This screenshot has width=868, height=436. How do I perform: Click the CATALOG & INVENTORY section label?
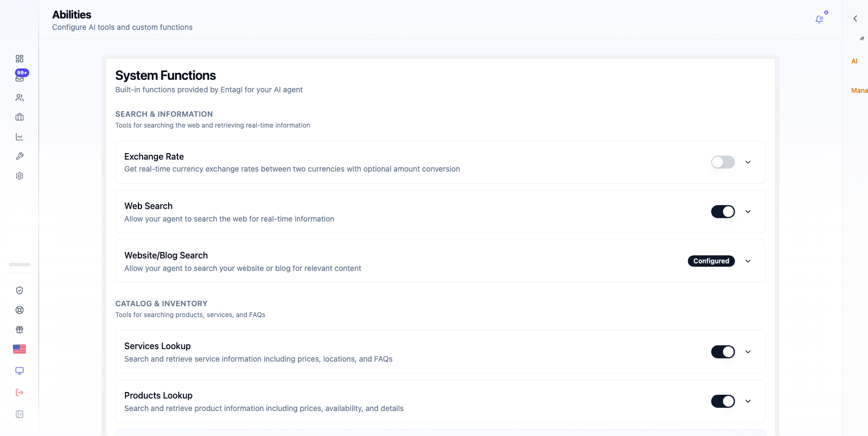(x=161, y=304)
